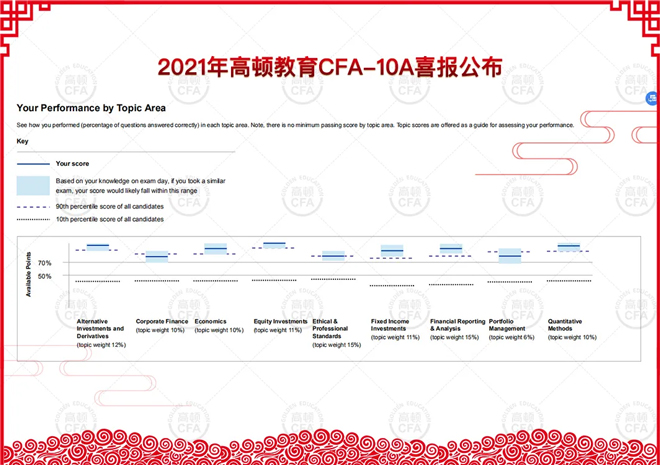Click 'Financial Reporting & Analysis' topic label
The image size is (660, 465).
pyautogui.click(x=458, y=325)
